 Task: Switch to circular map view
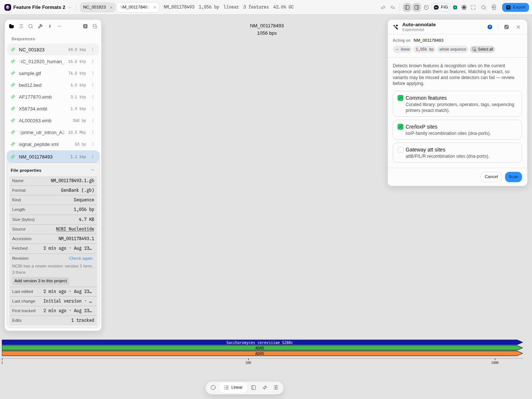click(x=213, y=388)
